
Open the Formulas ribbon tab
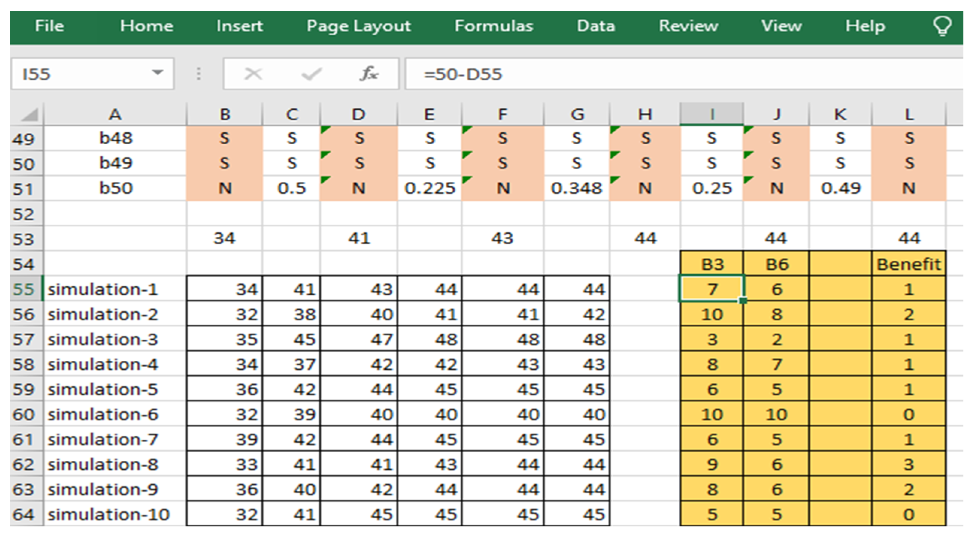click(x=493, y=26)
